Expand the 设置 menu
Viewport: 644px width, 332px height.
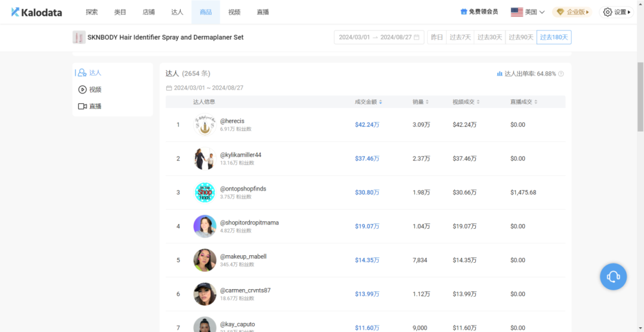click(x=616, y=12)
